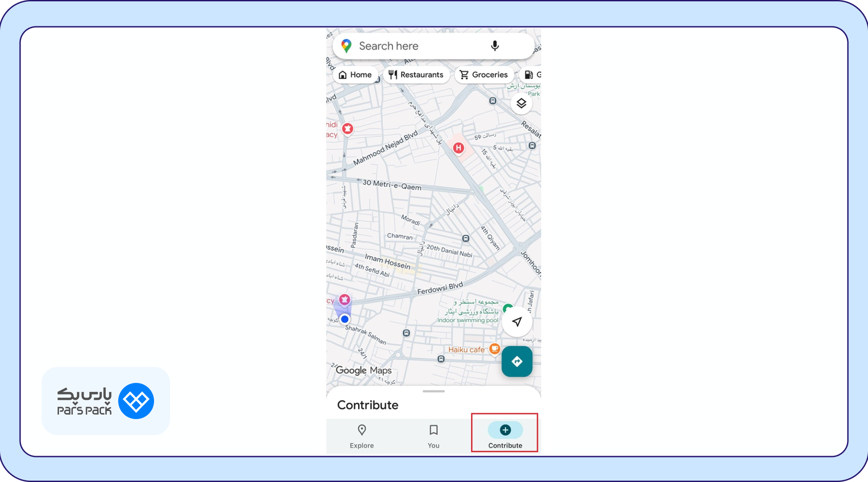Click the 30 Metri-e-Qaem road label
The image size is (868, 482).
392,185
